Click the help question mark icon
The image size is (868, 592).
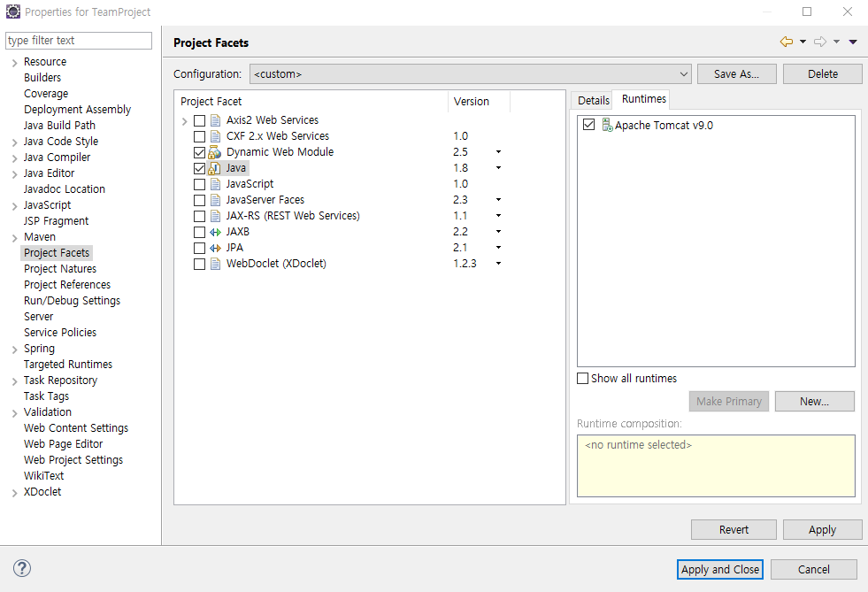tap(22, 568)
